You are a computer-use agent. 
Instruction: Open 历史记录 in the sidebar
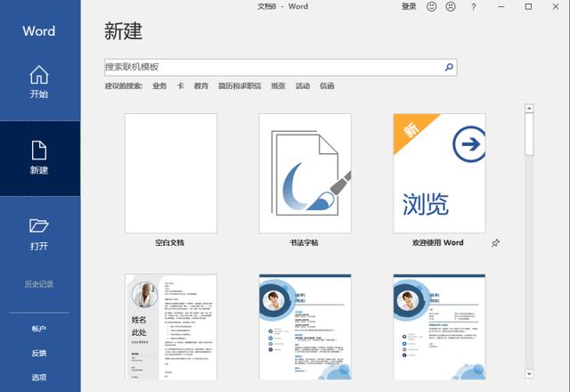tap(39, 284)
